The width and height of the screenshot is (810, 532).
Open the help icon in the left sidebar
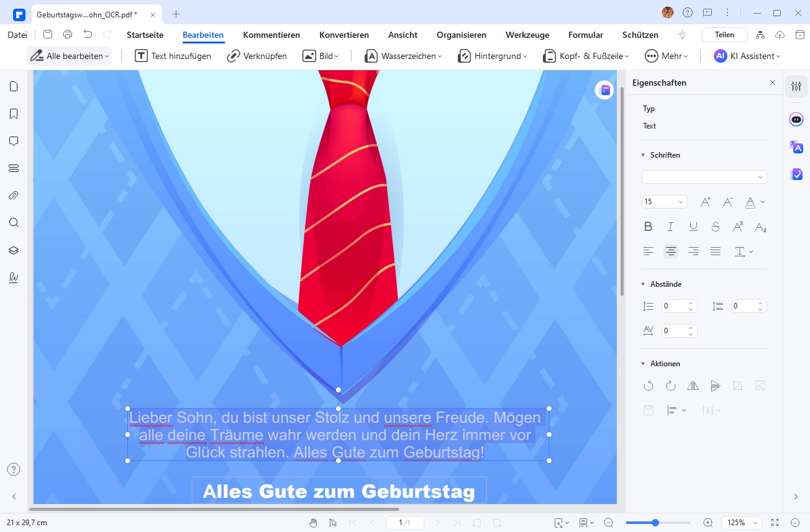[x=14, y=469]
